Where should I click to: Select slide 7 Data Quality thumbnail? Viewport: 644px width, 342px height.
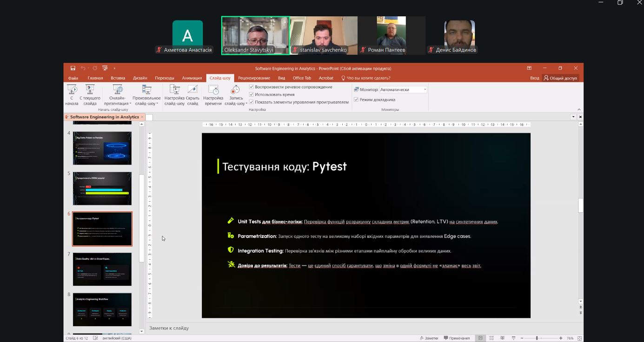click(102, 269)
